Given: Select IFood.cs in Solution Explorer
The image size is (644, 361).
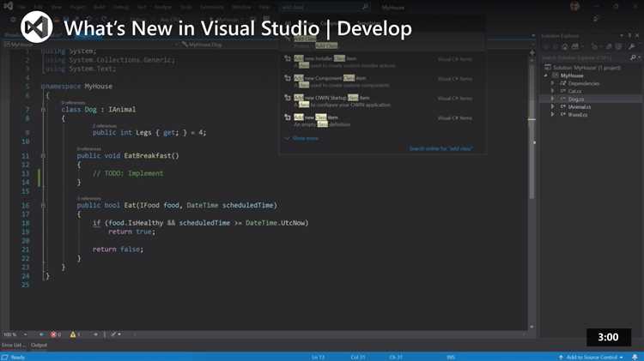Looking at the screenshot, I should coord(578,114).
